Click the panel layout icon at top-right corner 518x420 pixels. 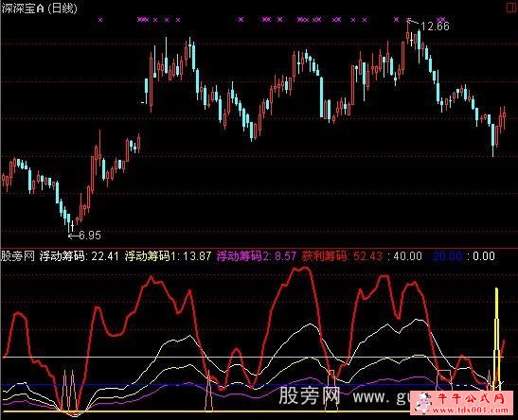pos(512,8)
